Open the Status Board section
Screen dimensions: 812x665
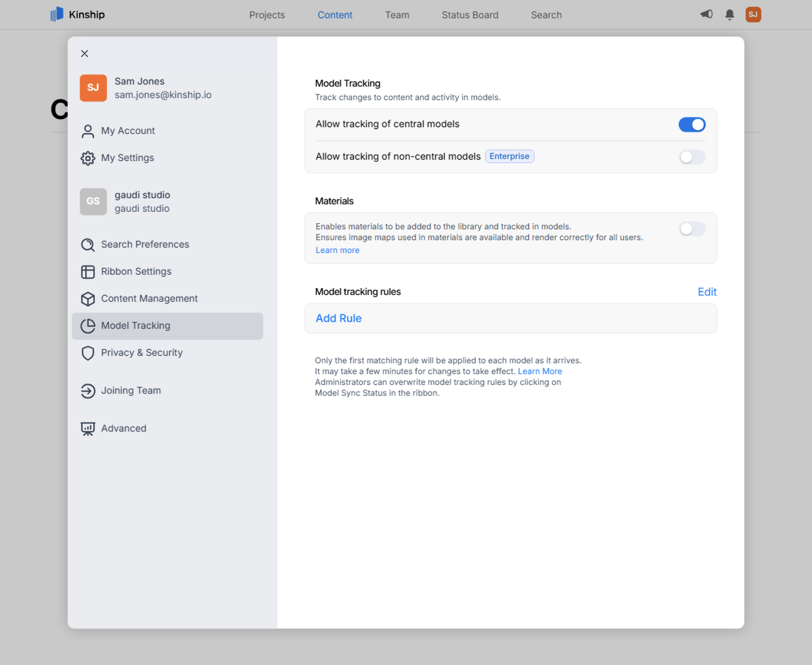coord(470,15)
